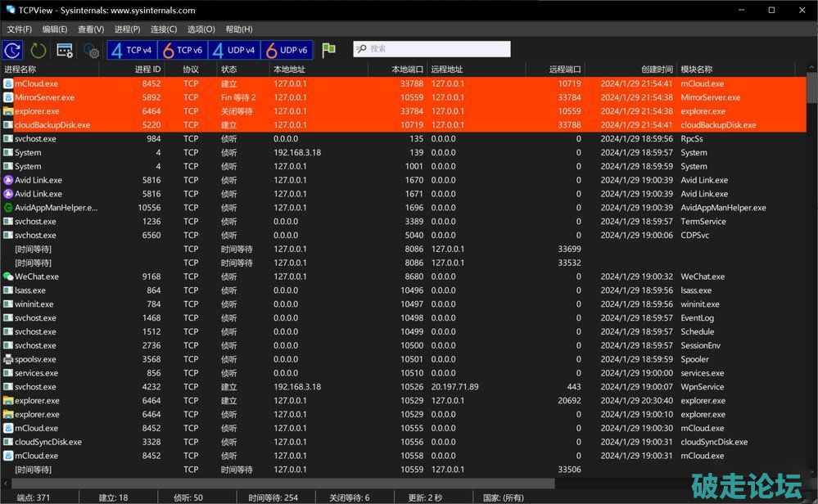The image size is (818, 504).
Task: Open the process properties window icon
Action: click(66, 51)
